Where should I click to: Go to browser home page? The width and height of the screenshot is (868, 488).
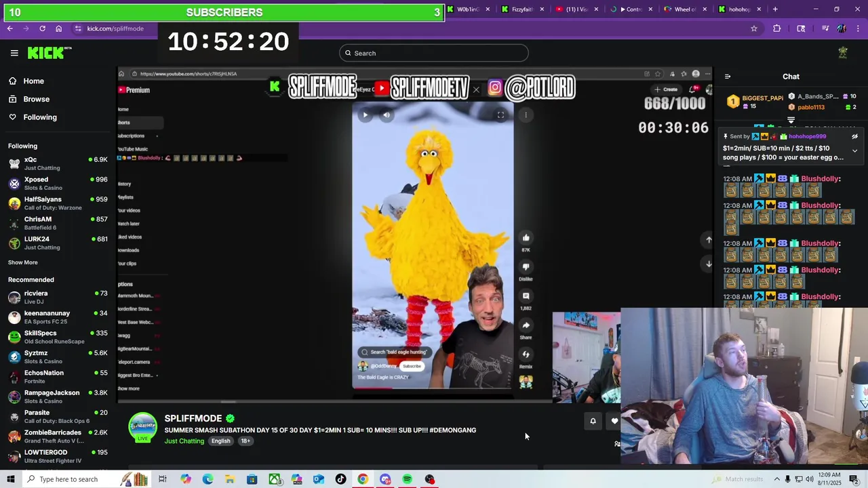coord(59,28)
